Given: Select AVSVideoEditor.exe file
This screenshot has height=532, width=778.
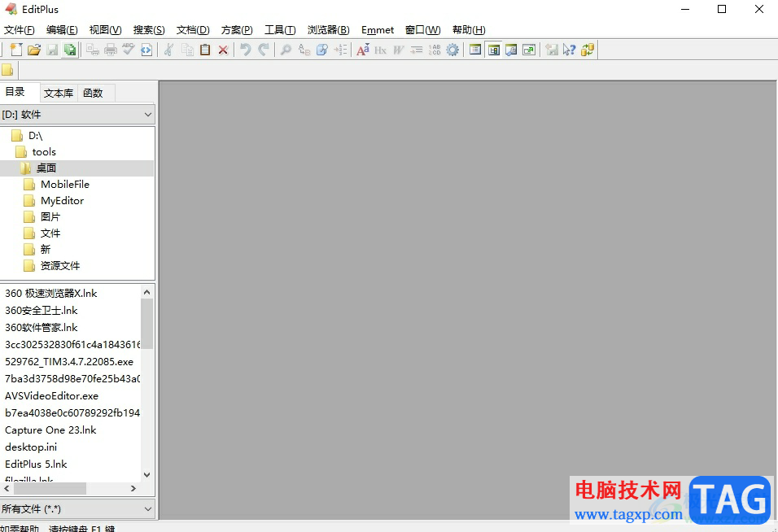Looking at the screenshot, I should point(51,396).
